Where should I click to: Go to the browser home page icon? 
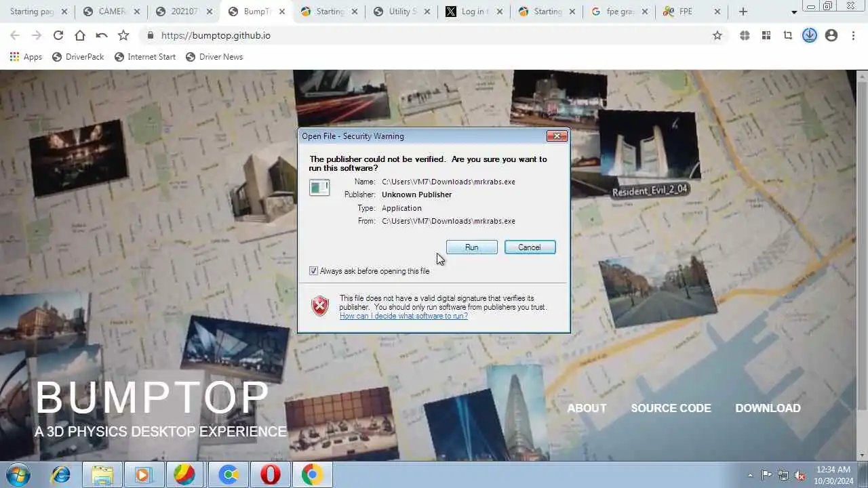pyautogui.click(x=80, y=35)
